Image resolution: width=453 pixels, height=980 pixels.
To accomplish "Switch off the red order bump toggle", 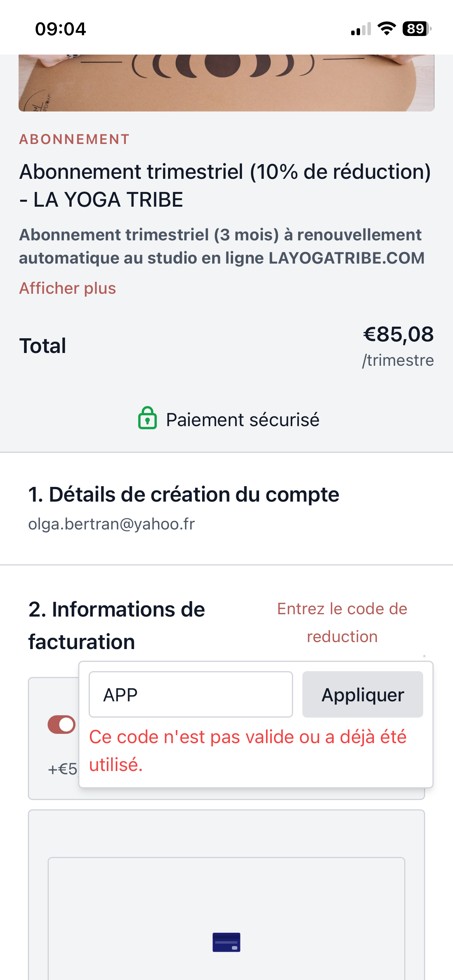I will tap(62, 725).
